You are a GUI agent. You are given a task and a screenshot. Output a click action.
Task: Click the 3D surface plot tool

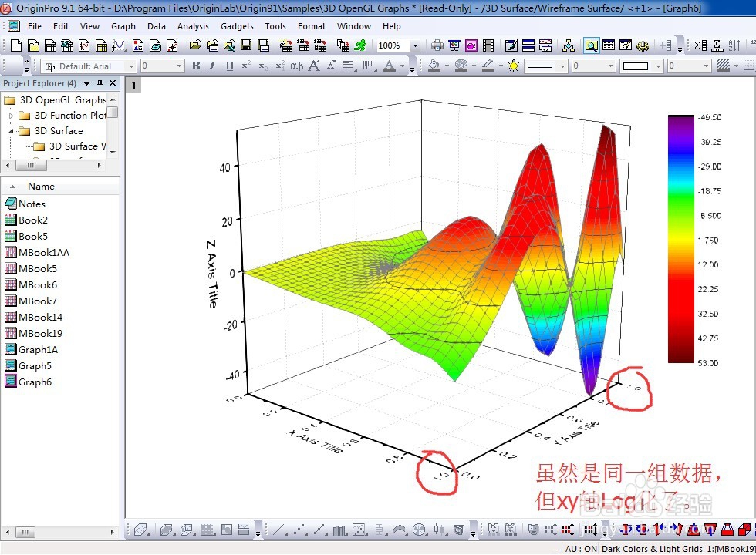tap(140, 530)
